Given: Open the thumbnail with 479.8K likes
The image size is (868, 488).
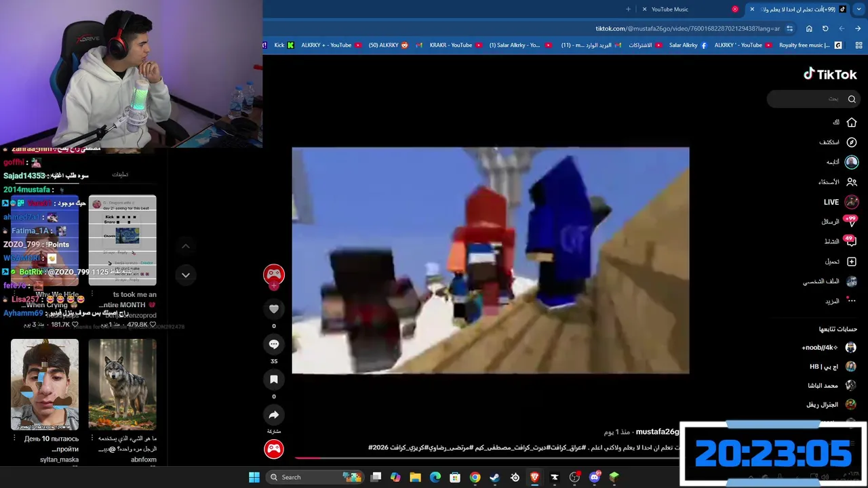Looking at the screenshot, I should click(x=122, y=241).
